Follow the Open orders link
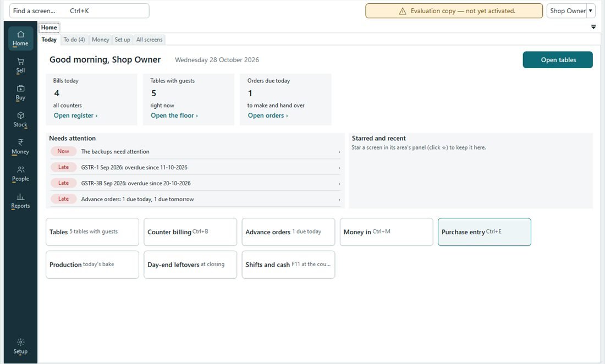 pos(268,115)
